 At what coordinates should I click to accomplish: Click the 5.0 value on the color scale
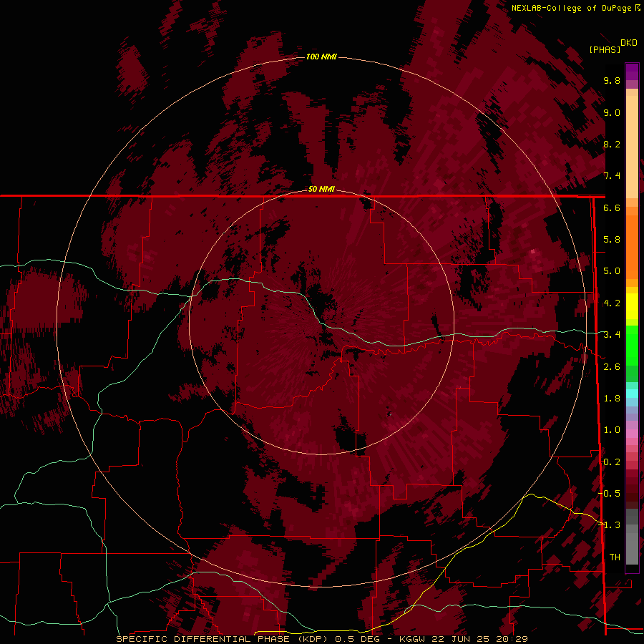click(612, 271)
